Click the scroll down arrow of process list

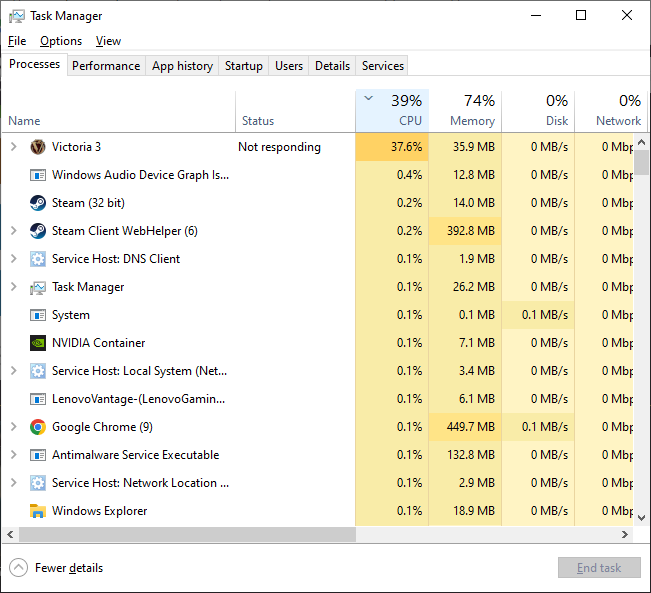click(x=641, y=517)
